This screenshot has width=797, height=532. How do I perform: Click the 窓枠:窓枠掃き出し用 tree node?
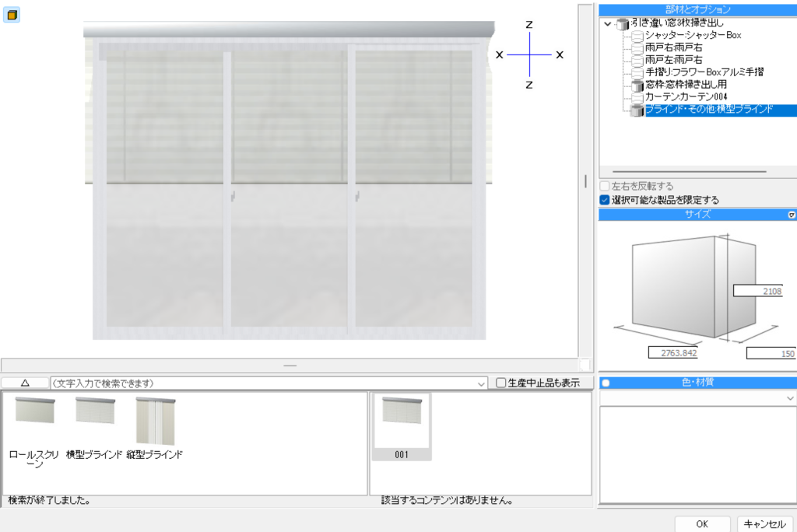pyautogui.click(x=686, y=84)
